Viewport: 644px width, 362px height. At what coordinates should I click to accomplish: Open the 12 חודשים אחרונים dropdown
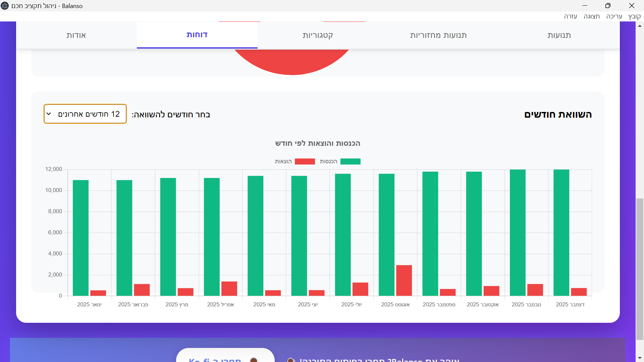pos(85,114)
